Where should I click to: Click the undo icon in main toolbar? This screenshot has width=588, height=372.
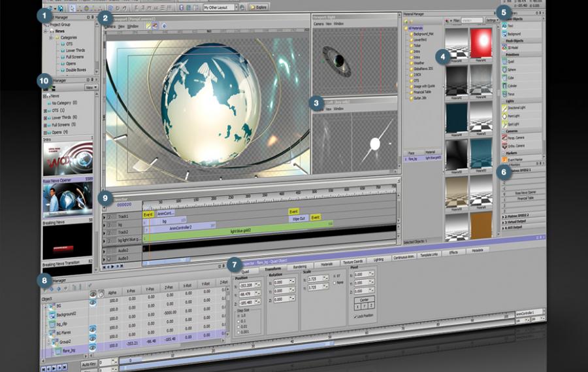(x=118, y=7)
